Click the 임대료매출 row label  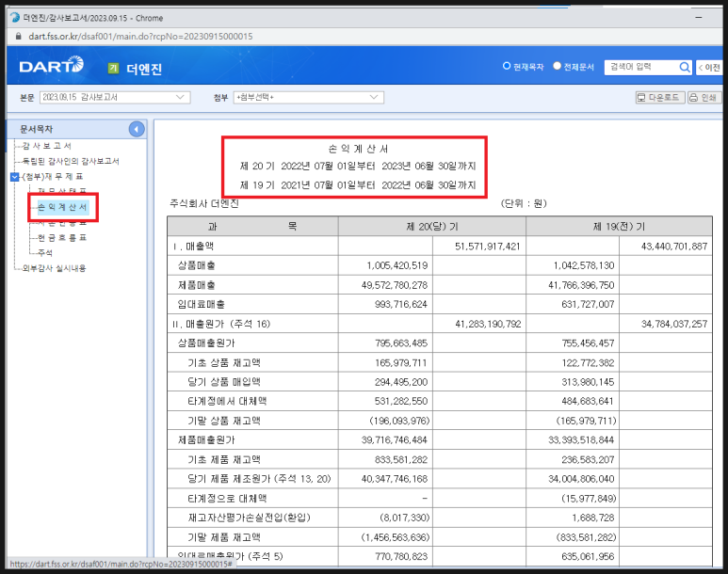201,304
